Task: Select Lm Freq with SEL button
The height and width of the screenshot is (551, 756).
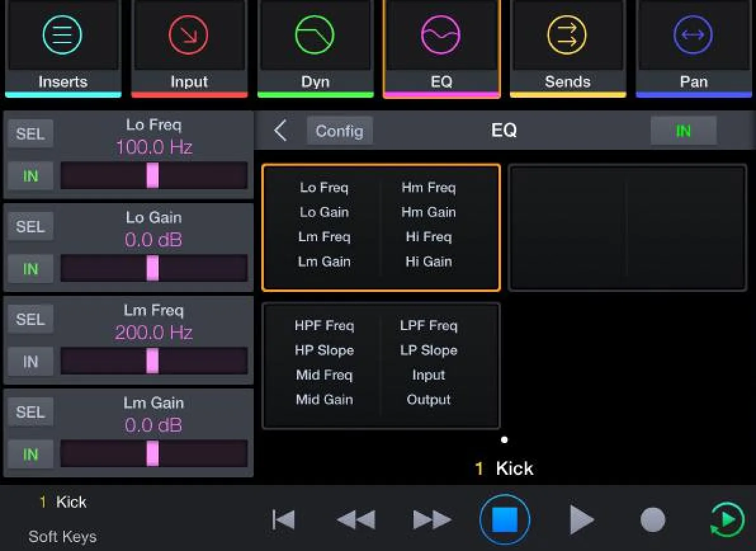Action: pos(30,319)
